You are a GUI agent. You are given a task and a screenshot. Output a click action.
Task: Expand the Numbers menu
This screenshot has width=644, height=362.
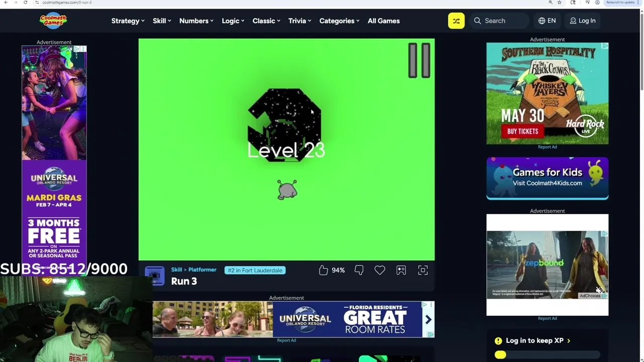196,21
